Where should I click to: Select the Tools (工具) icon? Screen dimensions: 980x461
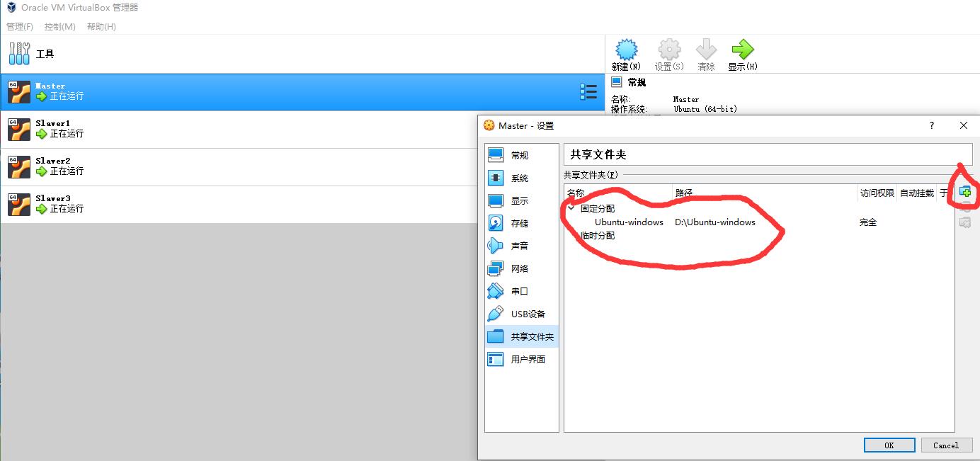[20, 54]
